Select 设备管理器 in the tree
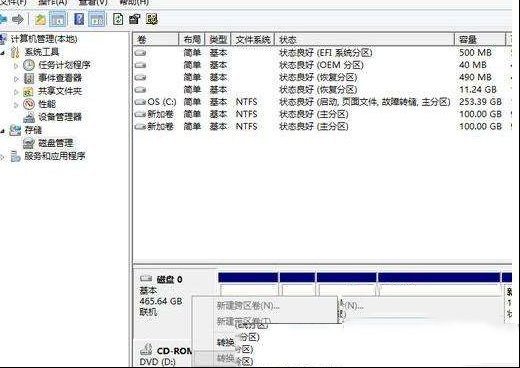The height and width of the screenshot is (368, 520). (60, 117)
